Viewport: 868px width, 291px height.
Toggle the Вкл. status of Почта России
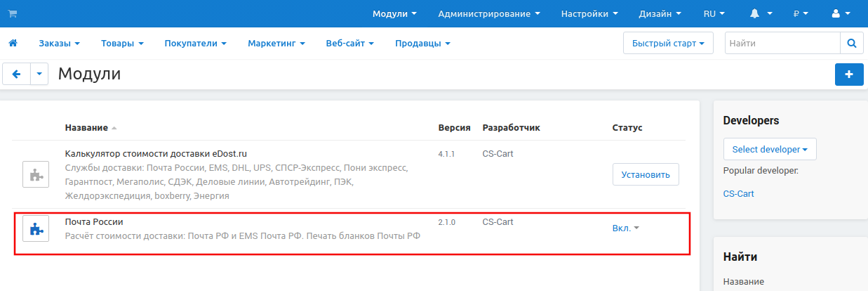(x=625, y=228)
